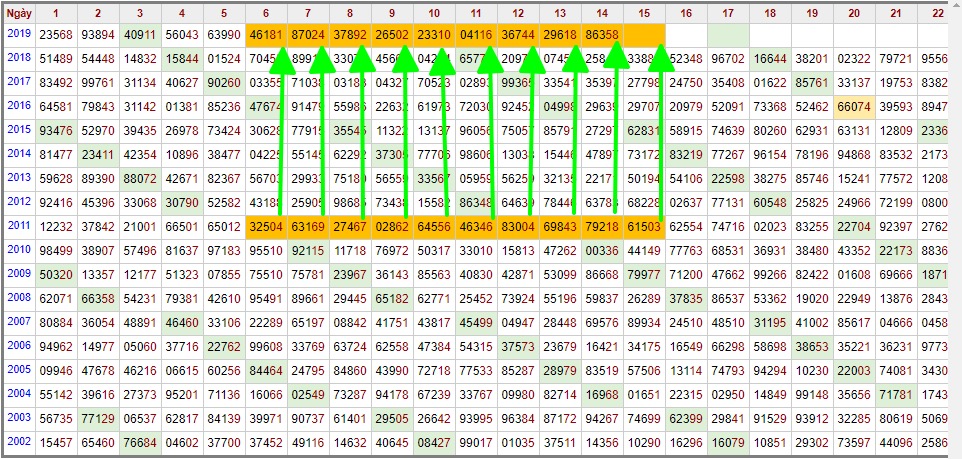Click green cell 22704 in the 2011 row

[x=853, y=227]
